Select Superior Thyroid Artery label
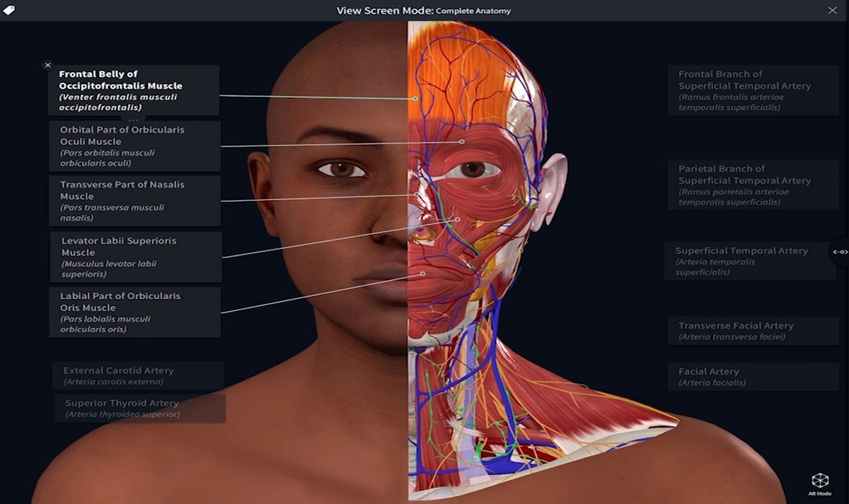This screenshot has height=504, width=849. pyautogui.click(x=140, y=408)
